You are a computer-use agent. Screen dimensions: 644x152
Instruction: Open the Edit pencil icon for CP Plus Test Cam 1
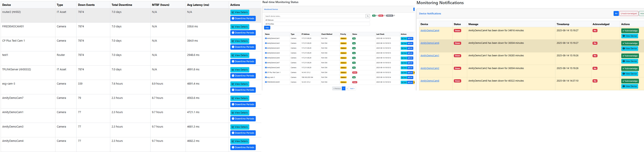[409, 72]
